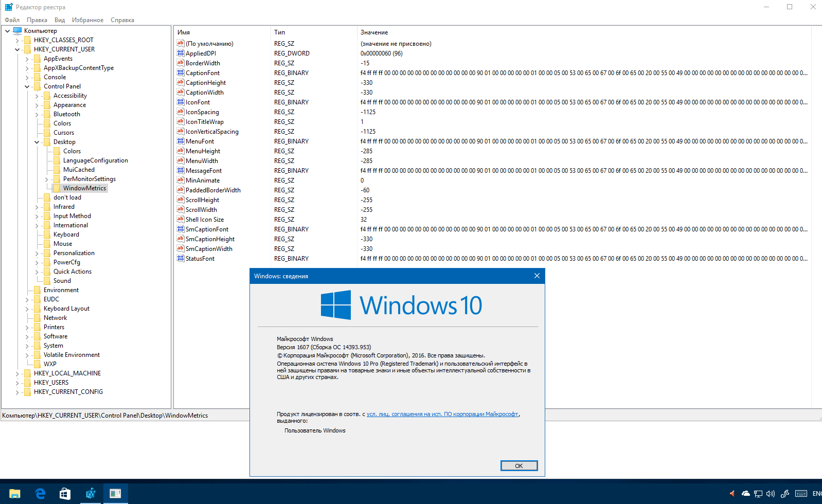
Task: Expand the HKEY_LOCAL_MACHINE hive
Action: tap(17, 373)
